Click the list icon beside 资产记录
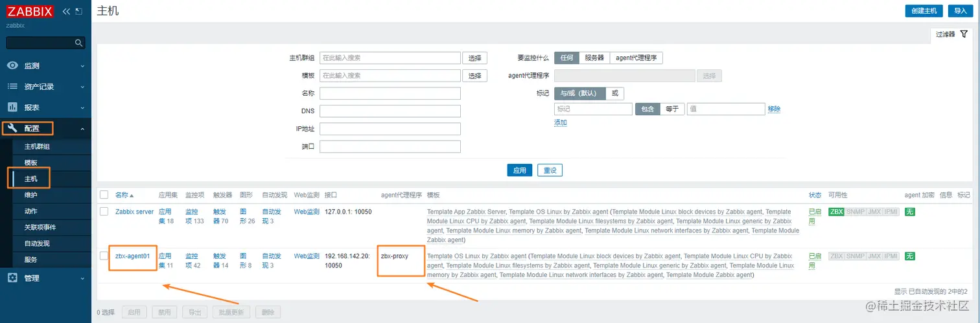The width and height of the screenshot is (980, 323). 12,86
